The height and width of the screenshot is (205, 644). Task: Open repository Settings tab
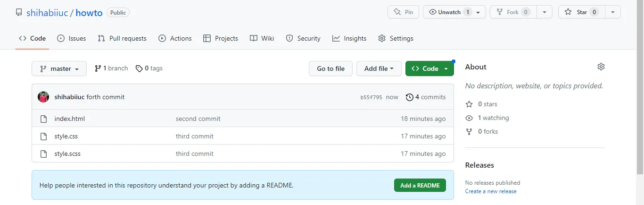[x=396, y=38]
